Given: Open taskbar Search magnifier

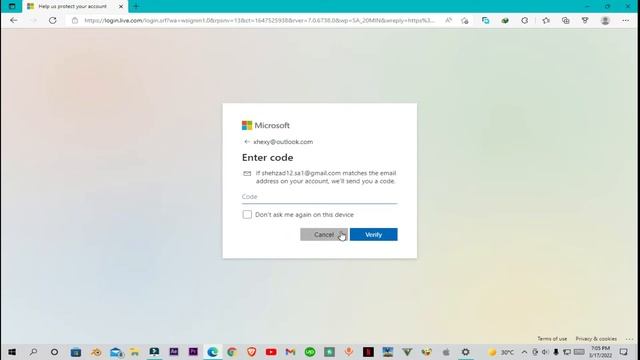Looking at the screenshot, I should pyautogui.click(x=33, y=352).
